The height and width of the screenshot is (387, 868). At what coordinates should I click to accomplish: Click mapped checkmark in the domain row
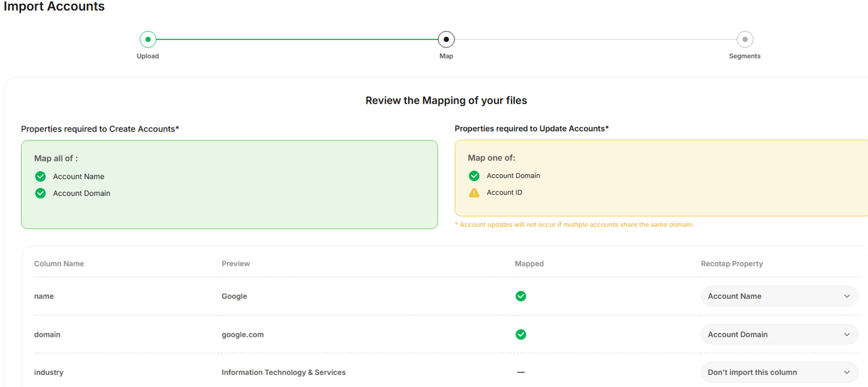coord(521,334)
